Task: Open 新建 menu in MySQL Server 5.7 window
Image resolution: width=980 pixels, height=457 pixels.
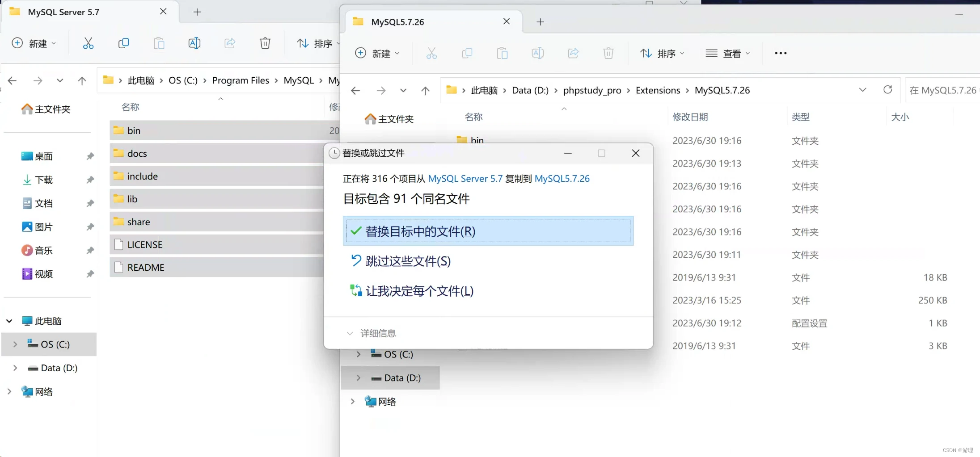Action: click(x=34, y=43)
